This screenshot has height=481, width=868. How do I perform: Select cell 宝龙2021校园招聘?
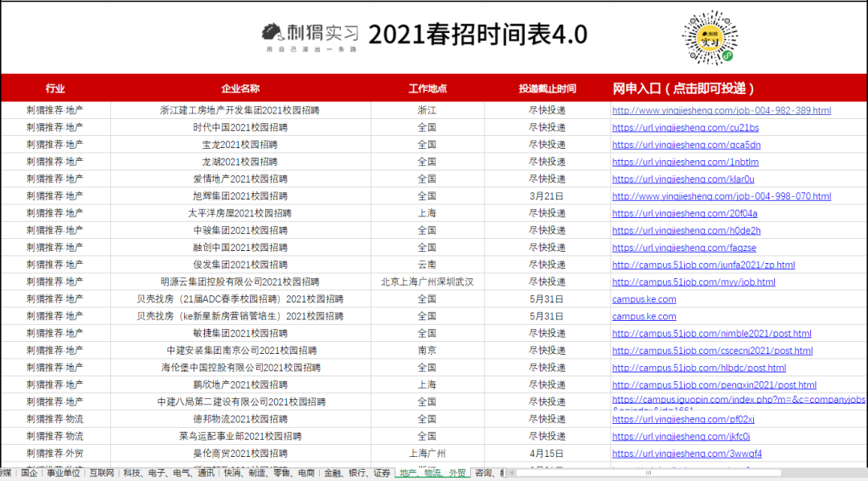tap(240, 145)
